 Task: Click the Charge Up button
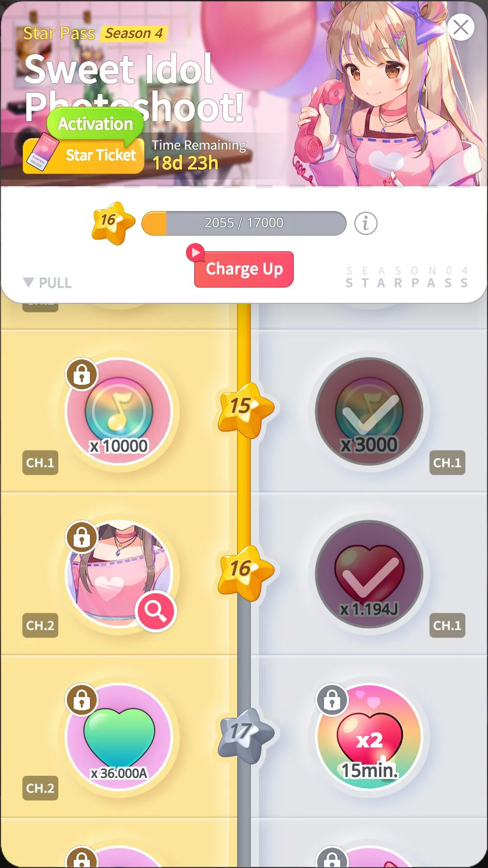tap(244, 269)
